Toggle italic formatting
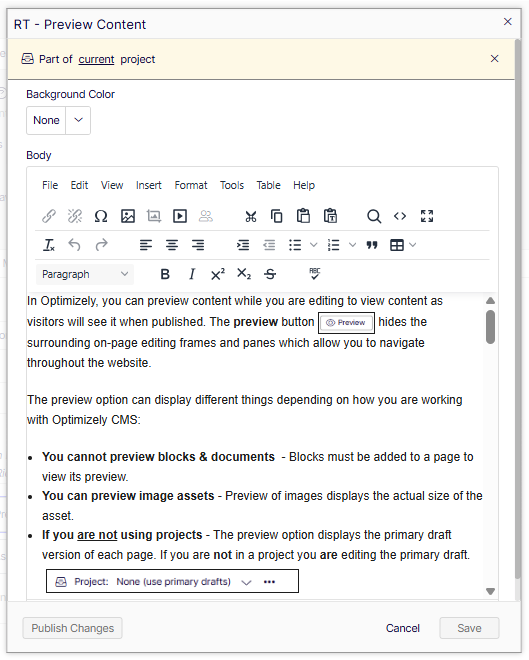 click(192, 274)
